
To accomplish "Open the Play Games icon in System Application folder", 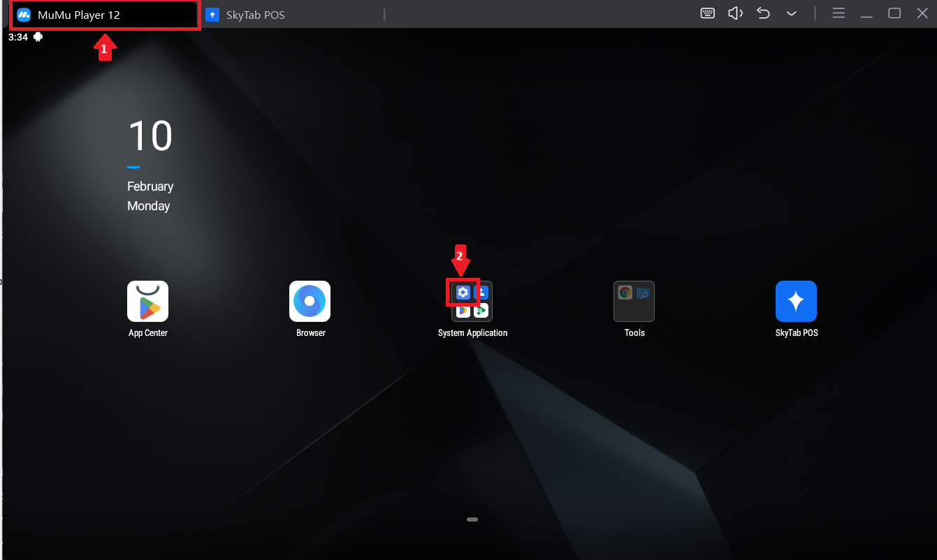I will pos(481,311).
